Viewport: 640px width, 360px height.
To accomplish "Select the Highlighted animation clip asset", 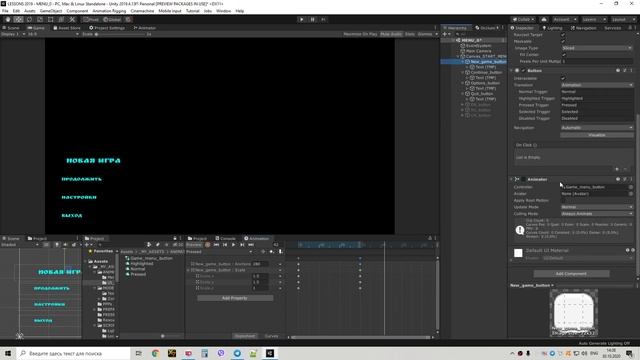I will pyautogui.click(x=141, y=264).
